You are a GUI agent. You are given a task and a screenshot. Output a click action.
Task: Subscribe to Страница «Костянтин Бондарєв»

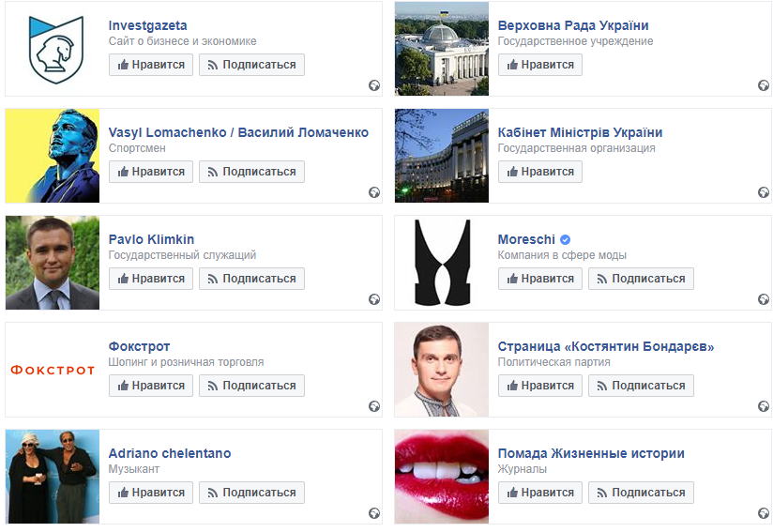coord(641,386)
